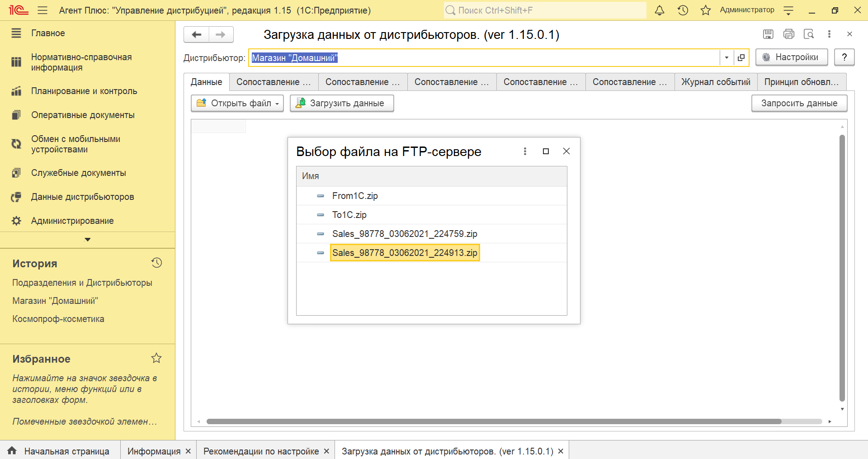Open the form's three-dot more menu
Viewport: 868px width, 459px height.
pos(829,34)
